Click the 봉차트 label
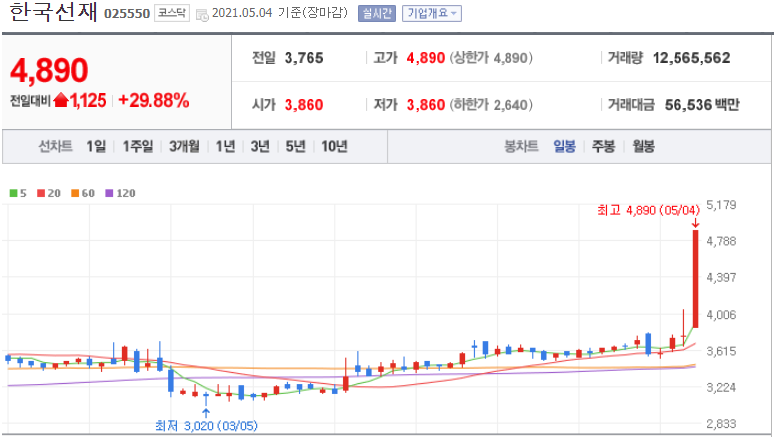774x437 pixels. pyautogui.click(x=521, y=146)
